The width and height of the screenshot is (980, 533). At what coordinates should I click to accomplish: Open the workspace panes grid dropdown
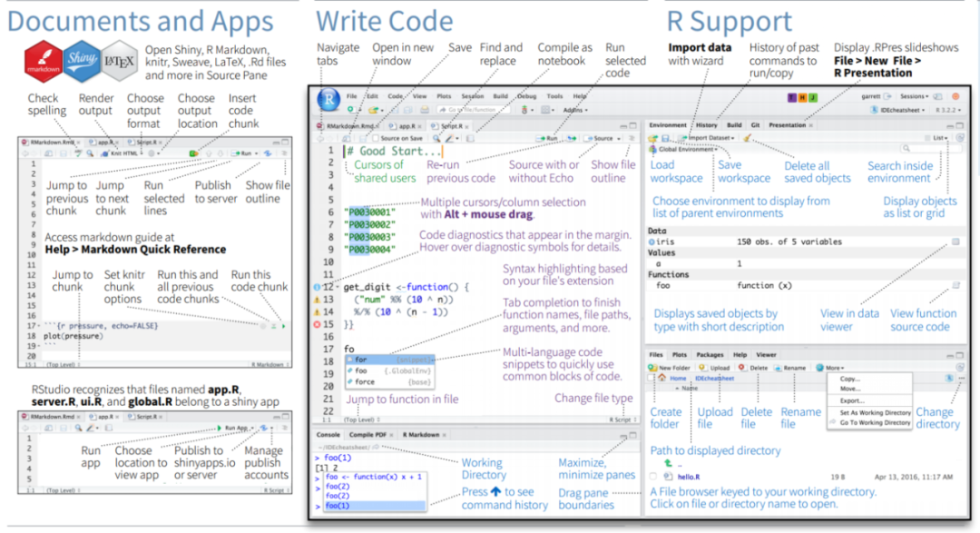[548, 110]
